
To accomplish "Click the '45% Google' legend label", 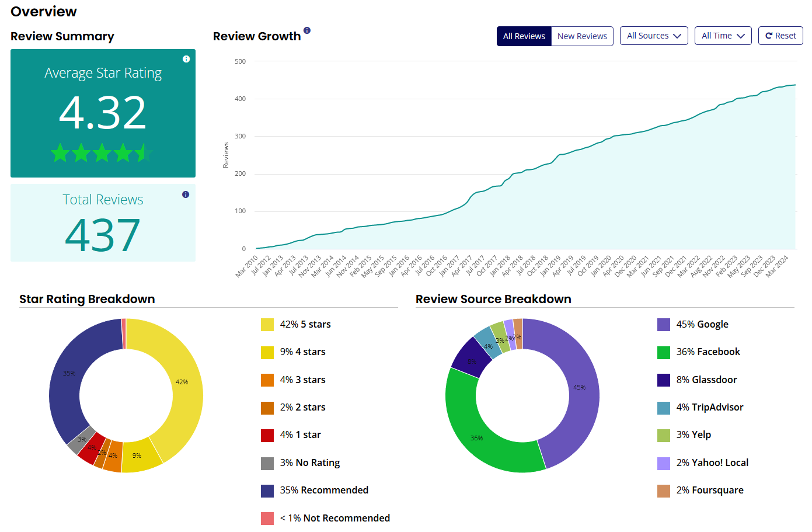I will coord(702,324).
